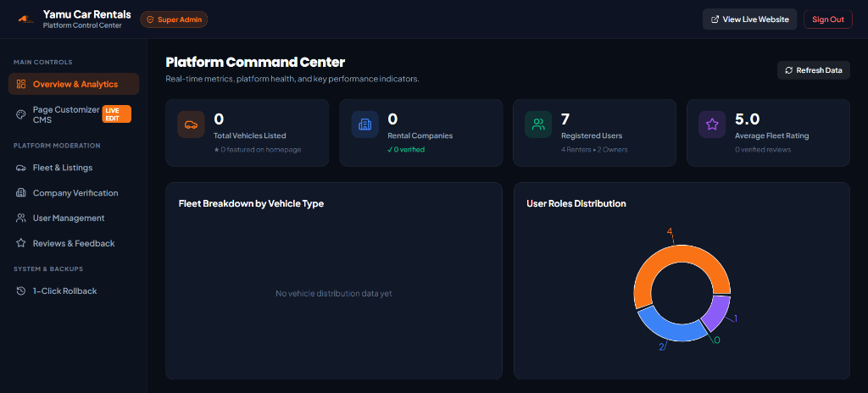Click the orange car icon on Total Vehicles card
868x393 pixels.
(191, 125)
